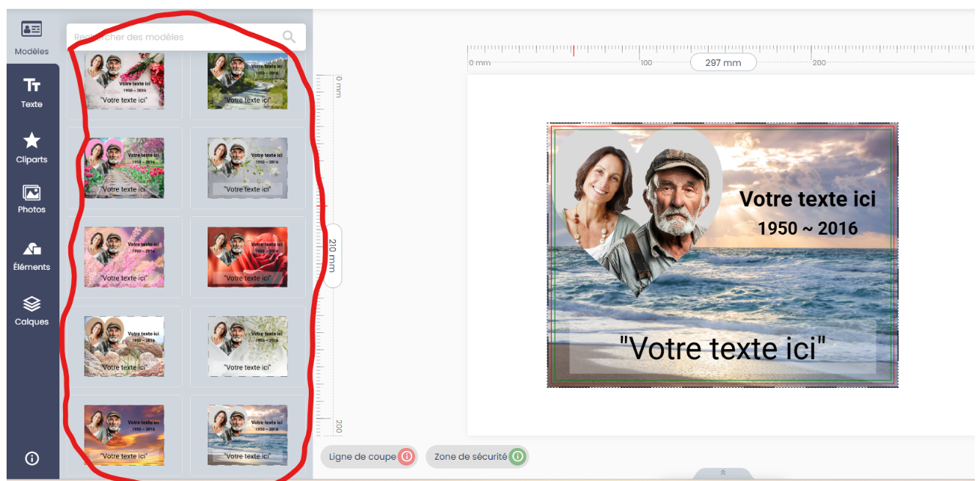Choose the mountain river template thumbnail
This screenshot has width=980, height=481.
247,80
